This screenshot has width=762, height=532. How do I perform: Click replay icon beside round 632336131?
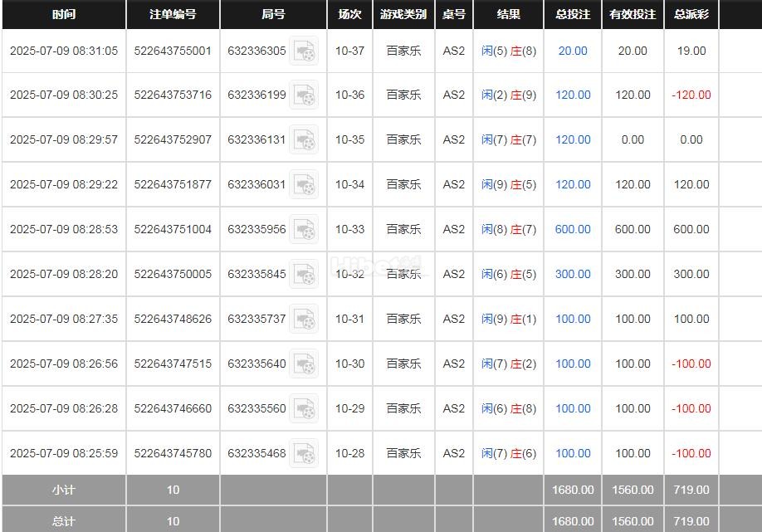tap(304, 140)
